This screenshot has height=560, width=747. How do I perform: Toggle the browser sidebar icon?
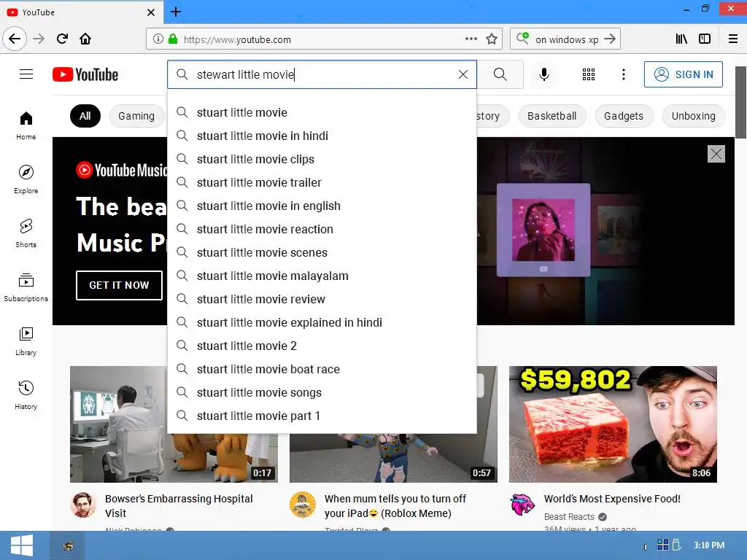[x=705, y=39]
